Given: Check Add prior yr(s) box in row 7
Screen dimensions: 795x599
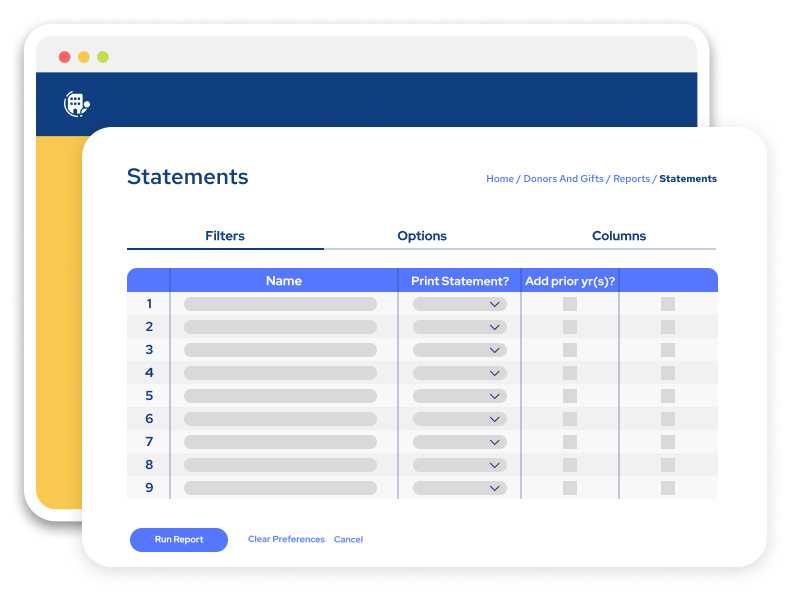Looking at the screenshot, I should (570, 442).
